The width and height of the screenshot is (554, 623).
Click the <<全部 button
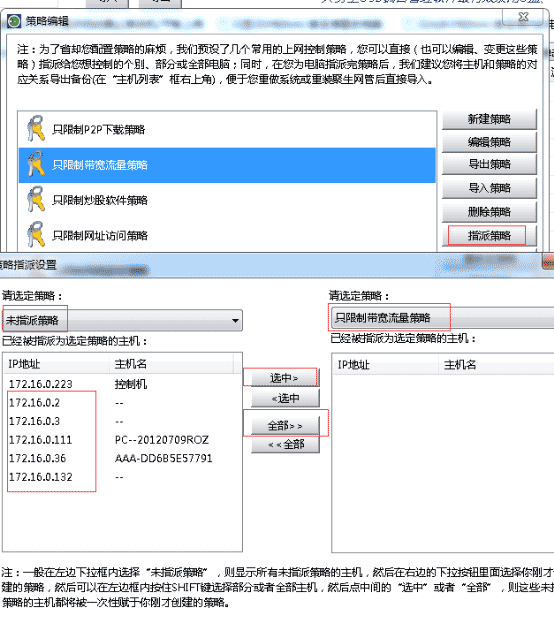(285, 444)
